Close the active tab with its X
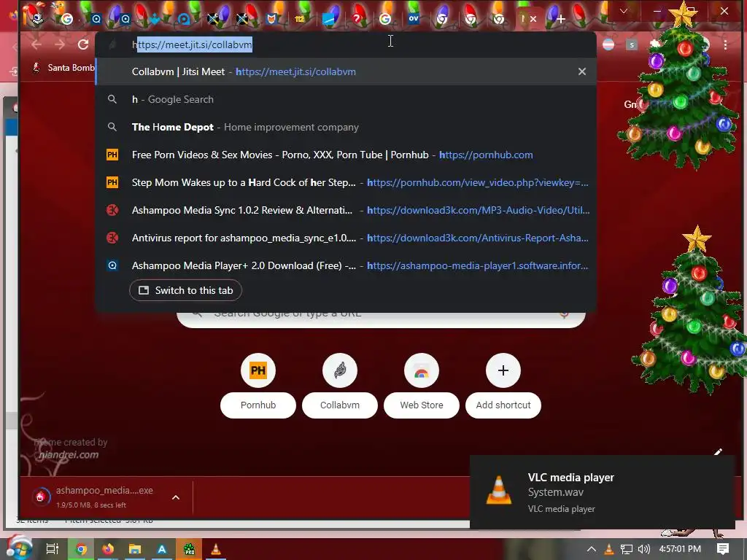The image size is (747, 560). (x=533, y=19)
